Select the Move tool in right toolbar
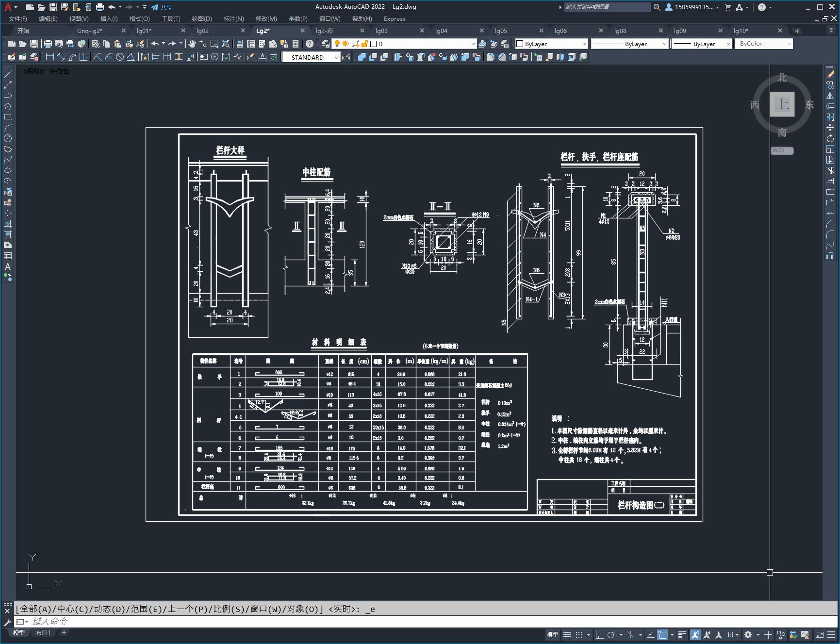This screenshot has height=644, width=840. 830,128
